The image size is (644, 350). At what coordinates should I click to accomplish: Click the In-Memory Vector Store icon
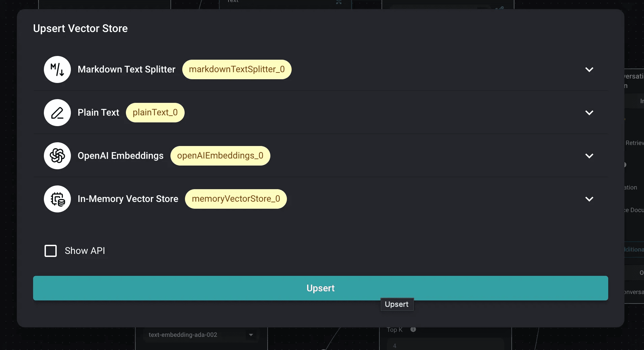(57, 199)
